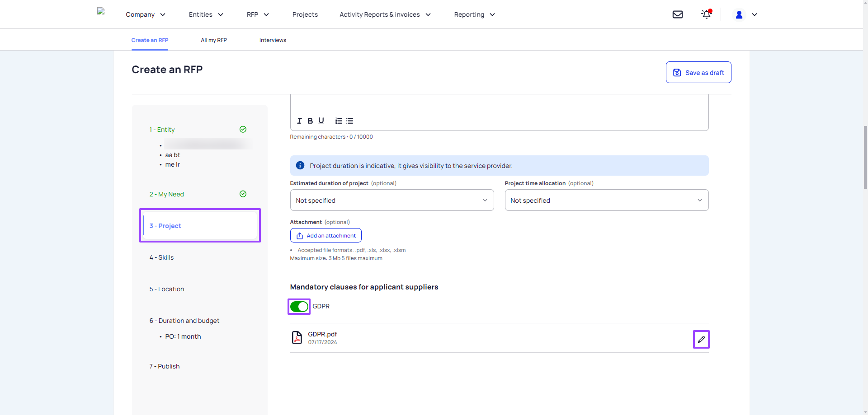The image size is (868, 415).
Task: Go to step 6 - Duration and budget
Action: (x=184, y=321)
